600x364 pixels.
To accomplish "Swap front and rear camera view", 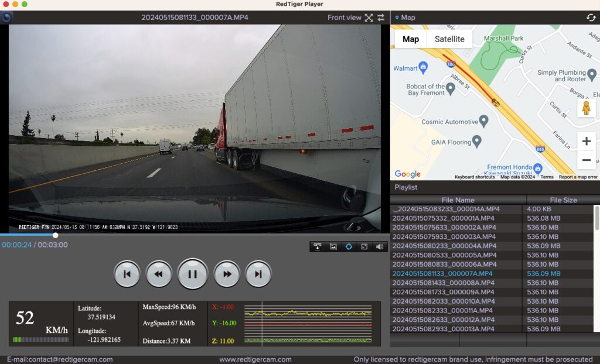I will [x=381, y=18].
